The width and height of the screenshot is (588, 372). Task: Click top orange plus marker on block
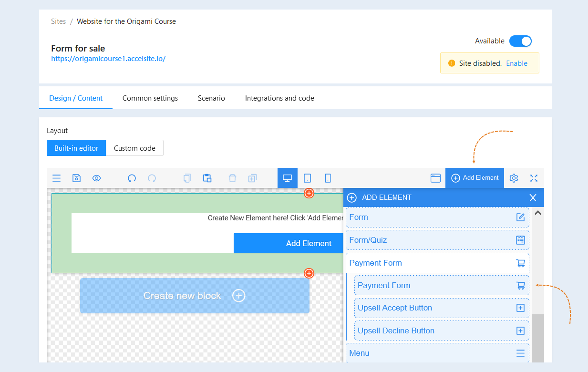click(309, 193)
